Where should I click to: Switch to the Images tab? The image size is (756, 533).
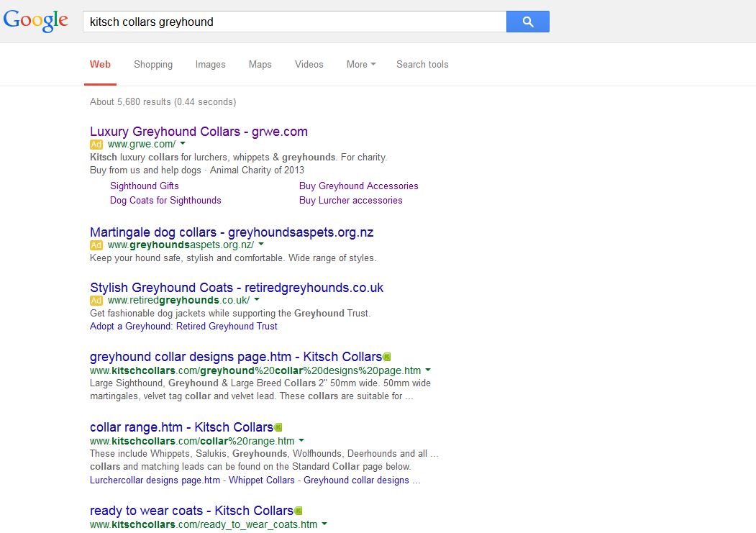[x=210, y=64]
